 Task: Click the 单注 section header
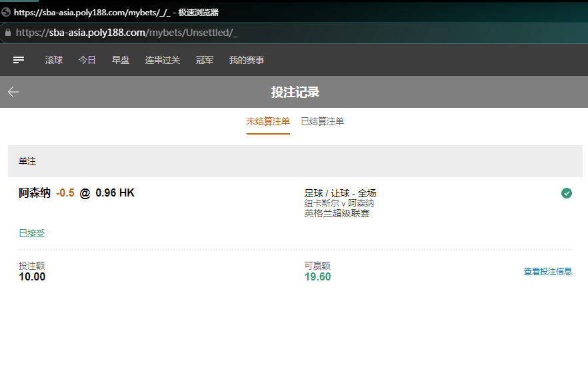click(x=28, y=161)
